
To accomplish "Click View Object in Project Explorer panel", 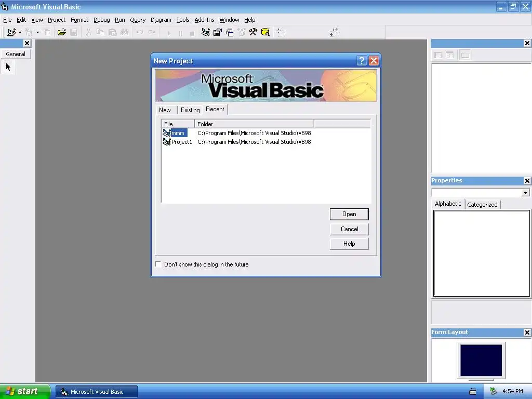I will click(449, 55).
